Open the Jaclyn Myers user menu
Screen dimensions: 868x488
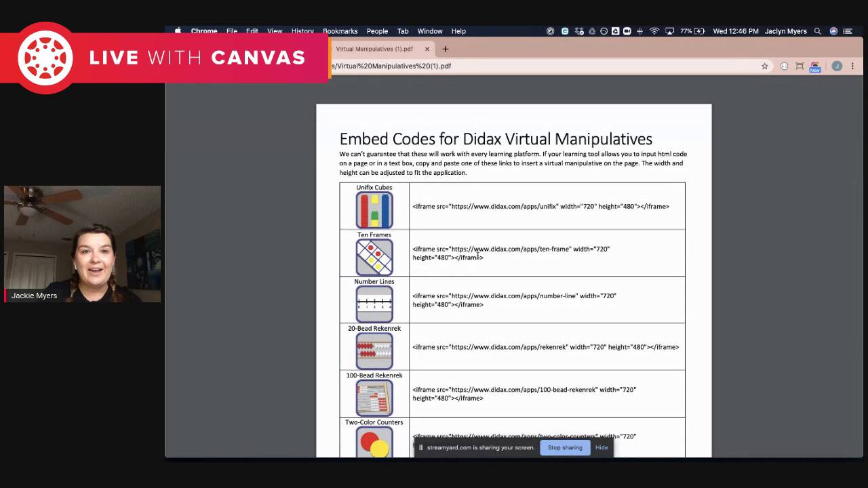[786, 31]
